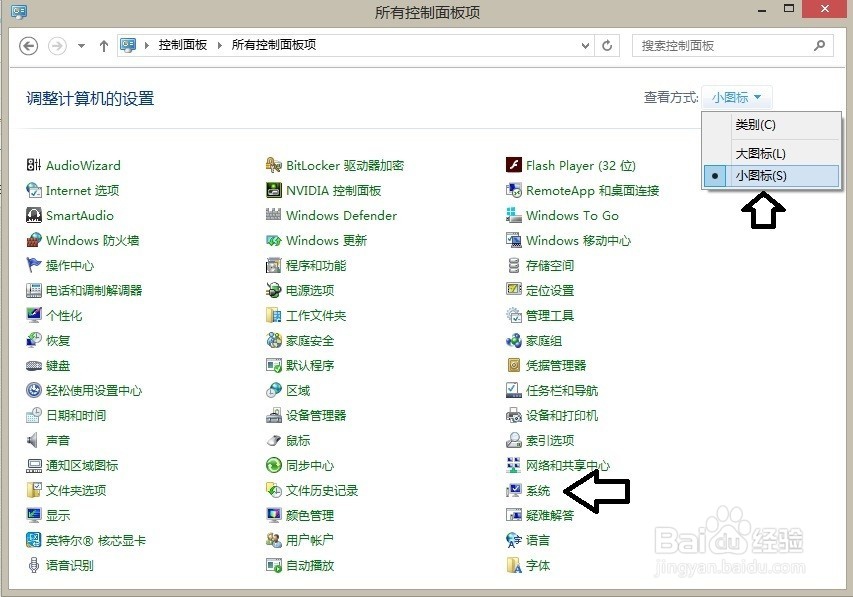Click the Windows 更新 icon
This screenshot has height=597, width=853.
(274, 240)
